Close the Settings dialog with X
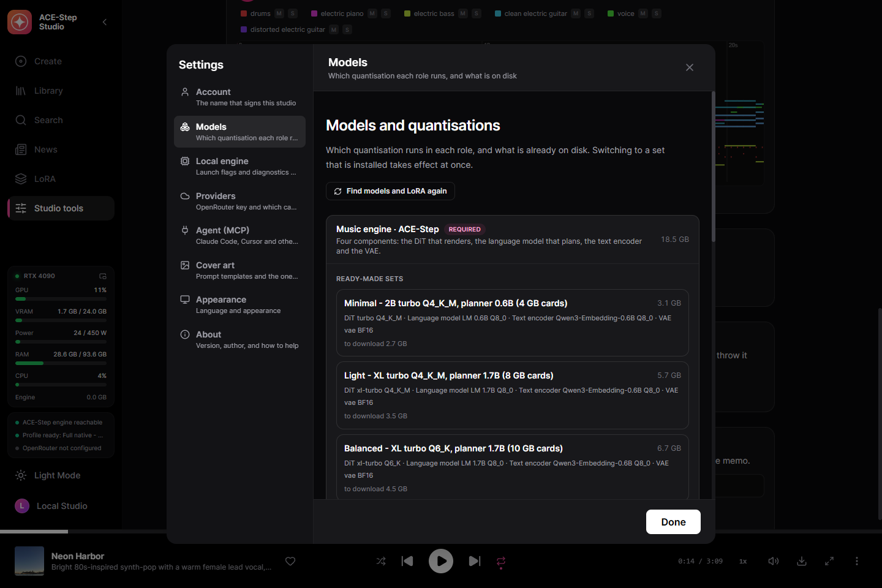The height and width of the screenshot is (588, 882). point(690,67)
